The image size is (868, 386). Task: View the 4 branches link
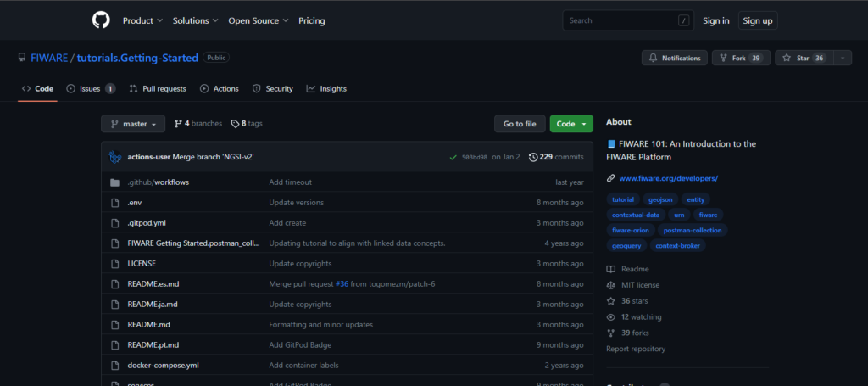pyautogui.click(x=198, y=124)
